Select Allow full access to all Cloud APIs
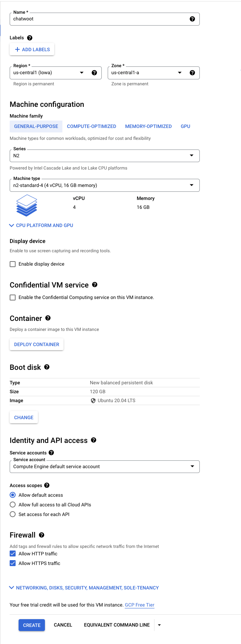Screen dimensions: 241x644 (x=13, y=505)
